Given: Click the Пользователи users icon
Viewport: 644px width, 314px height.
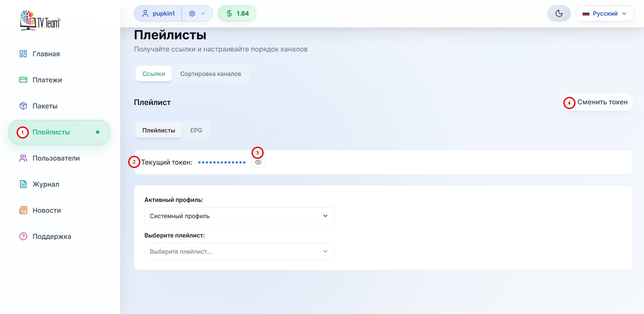Looking at the screenshot, I should coord(23,158).
